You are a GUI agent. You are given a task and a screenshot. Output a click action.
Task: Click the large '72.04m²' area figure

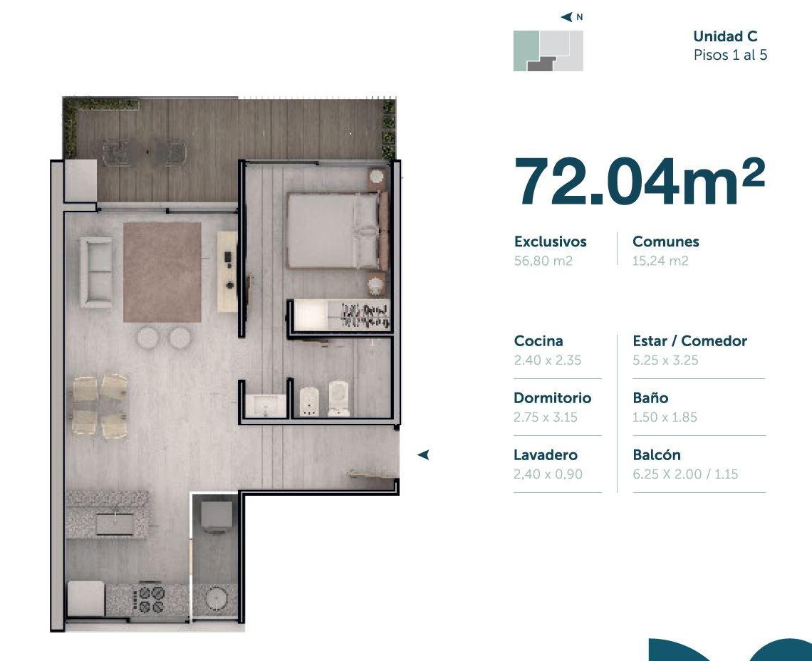tap(639, 182)
